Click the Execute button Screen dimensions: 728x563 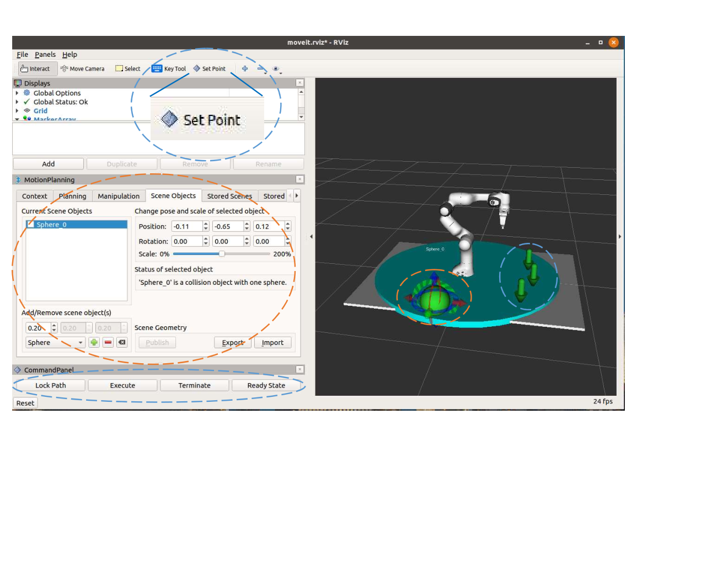click(x=122, y=385)
